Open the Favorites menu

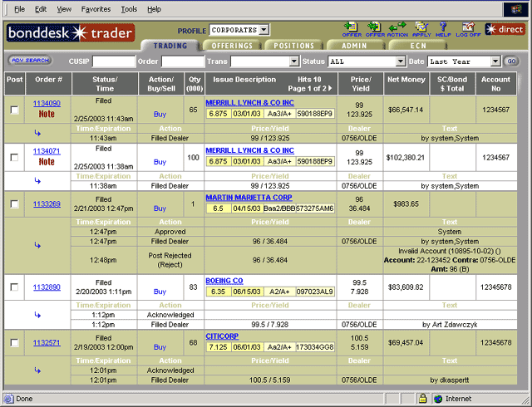pyautogui.click(x=96, y=9)
